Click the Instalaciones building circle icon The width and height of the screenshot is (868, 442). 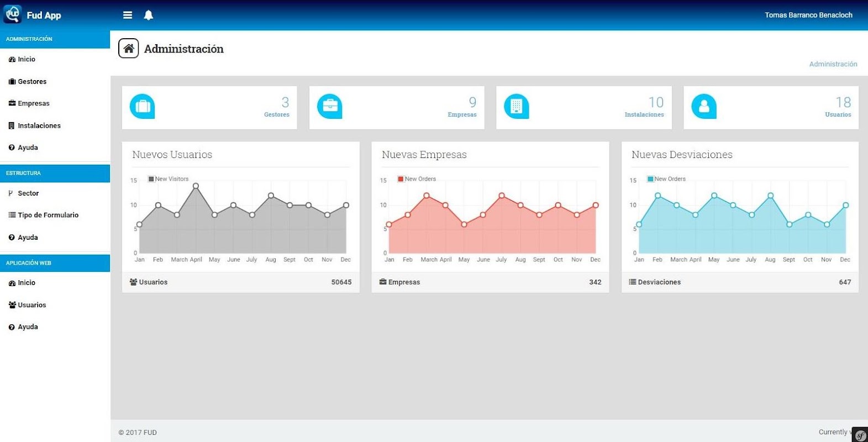517,106
